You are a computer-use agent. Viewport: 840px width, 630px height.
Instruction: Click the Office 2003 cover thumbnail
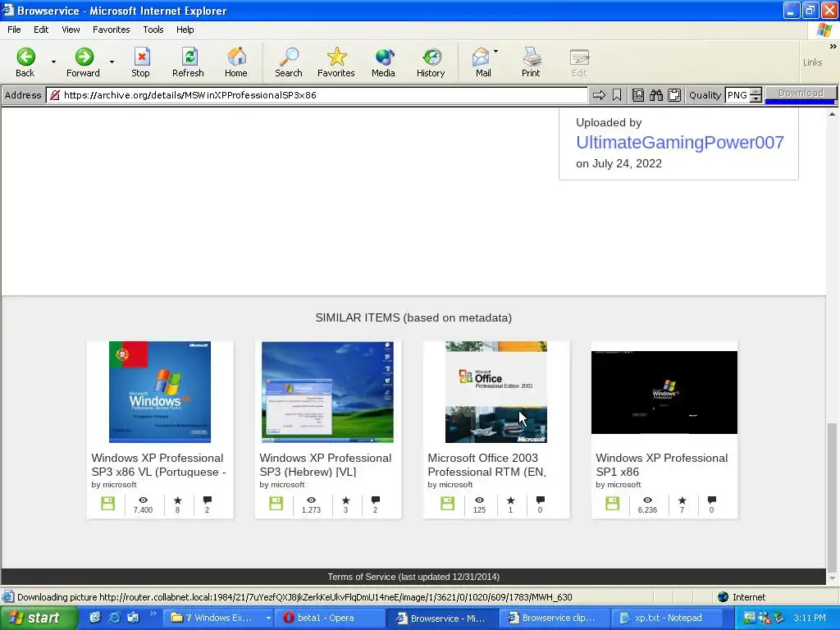click(496, 392)
